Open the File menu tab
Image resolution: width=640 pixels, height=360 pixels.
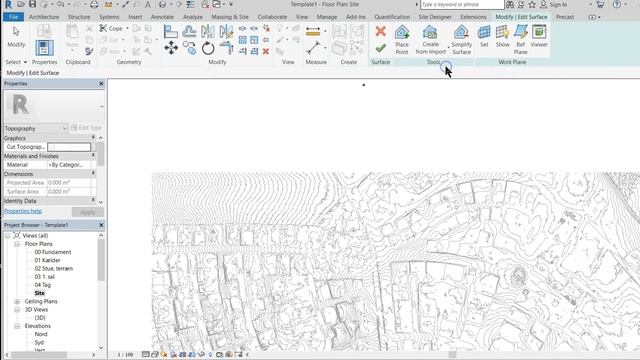(13, 17)
